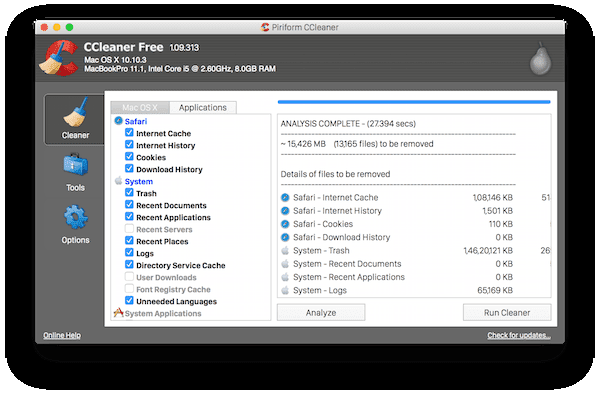Click the Analyze button
Viewport: 600px width, 394px height.
321,313
